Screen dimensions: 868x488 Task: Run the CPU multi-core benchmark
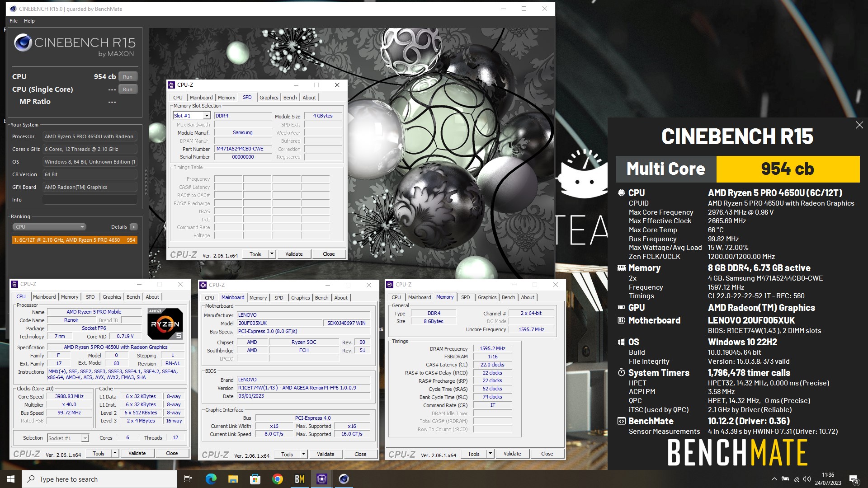click(128, 77)
